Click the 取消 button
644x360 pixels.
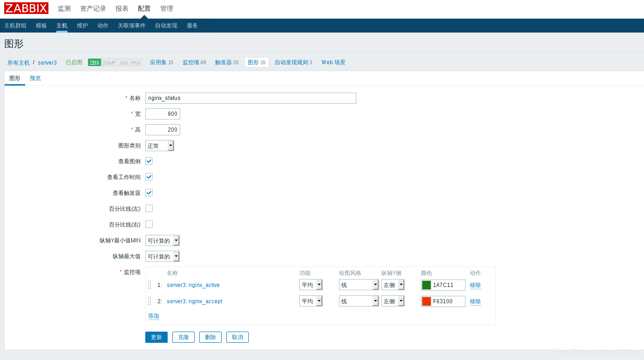[237, 337]
